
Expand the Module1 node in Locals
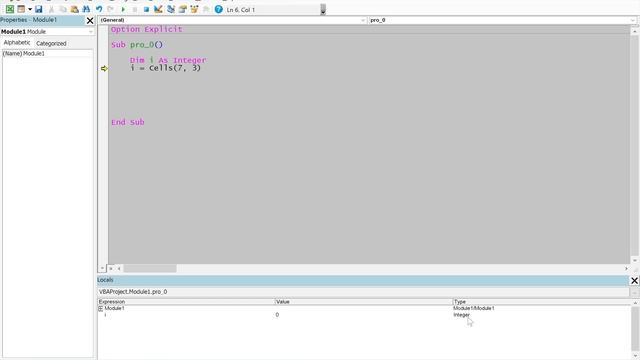tap(100, 309)
